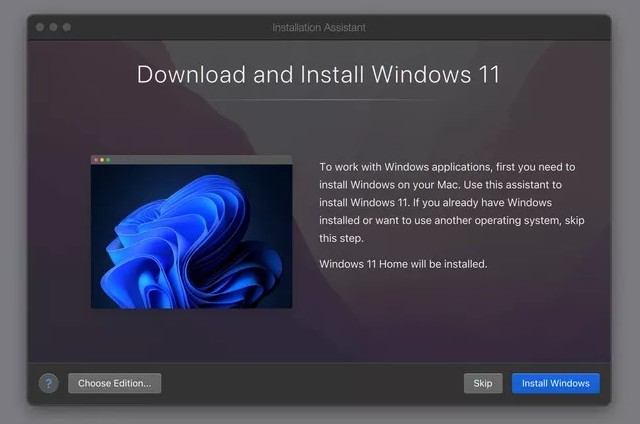Click the Windows 11 Home will be installed text
The width and height of the screenshot is (640, 424).
[x=403, y=264]
